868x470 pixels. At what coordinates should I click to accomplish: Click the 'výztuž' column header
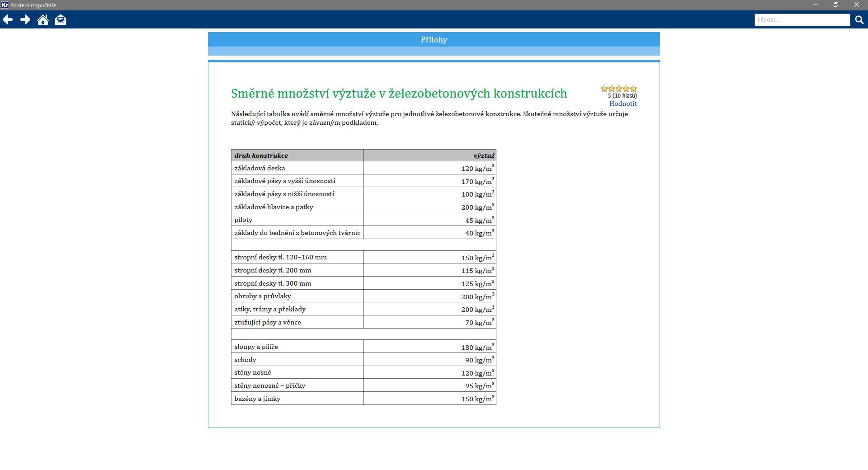(484, 155)
